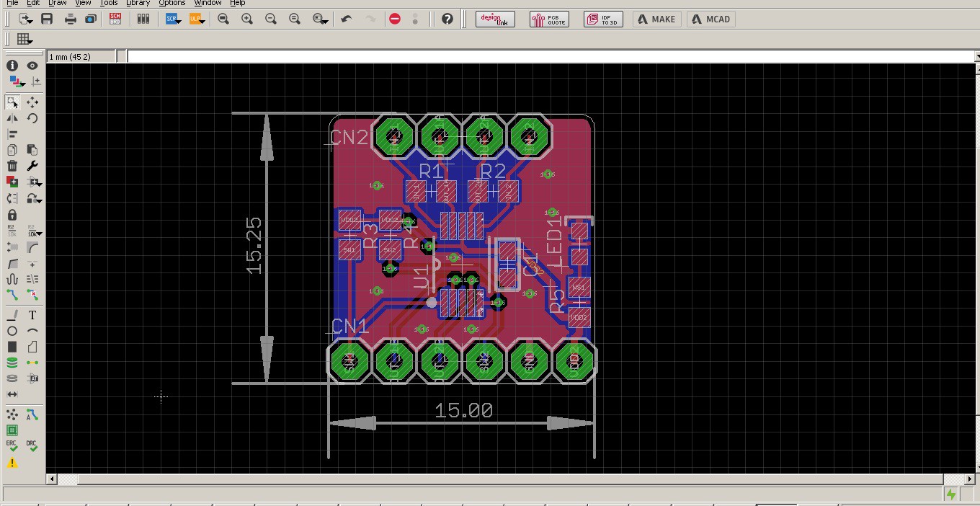Select the Ratsnest tool
This screenshot has width=980, height=506.
click(12, 414)
